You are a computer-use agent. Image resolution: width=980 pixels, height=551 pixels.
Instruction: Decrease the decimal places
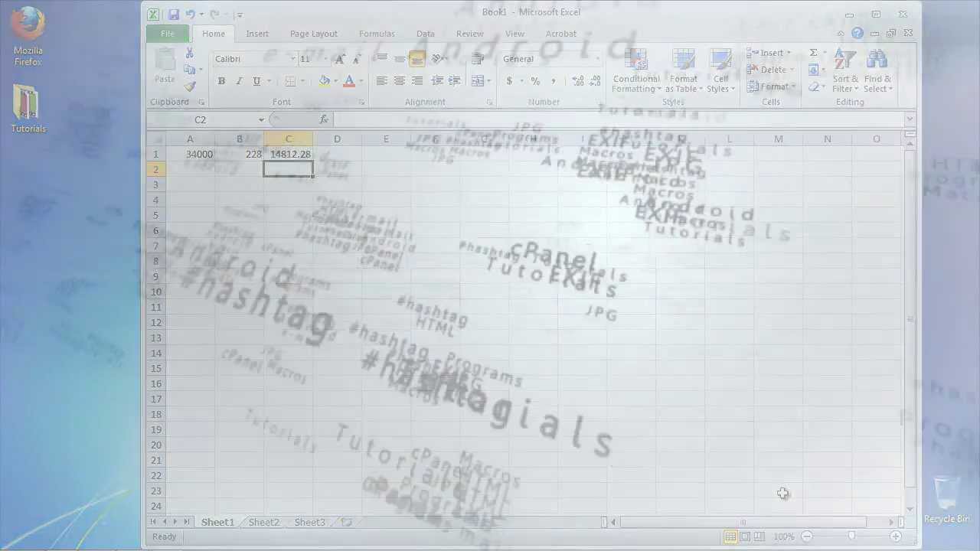[x=595, y=80]
